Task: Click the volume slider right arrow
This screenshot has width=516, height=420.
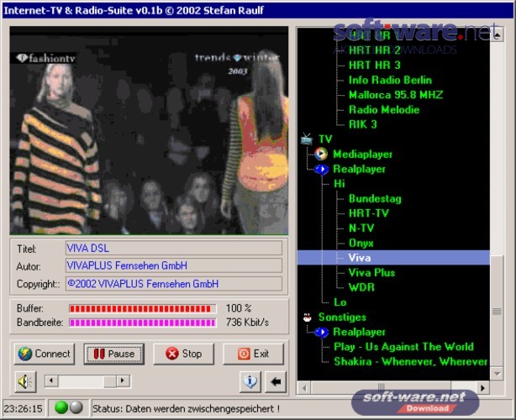Action: pyautogui.click(x=123, y=381)
